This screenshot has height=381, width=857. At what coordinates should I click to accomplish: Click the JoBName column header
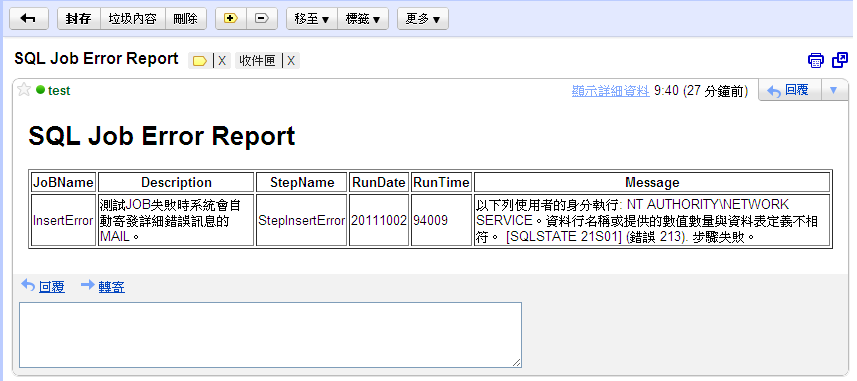pos(63,182)
